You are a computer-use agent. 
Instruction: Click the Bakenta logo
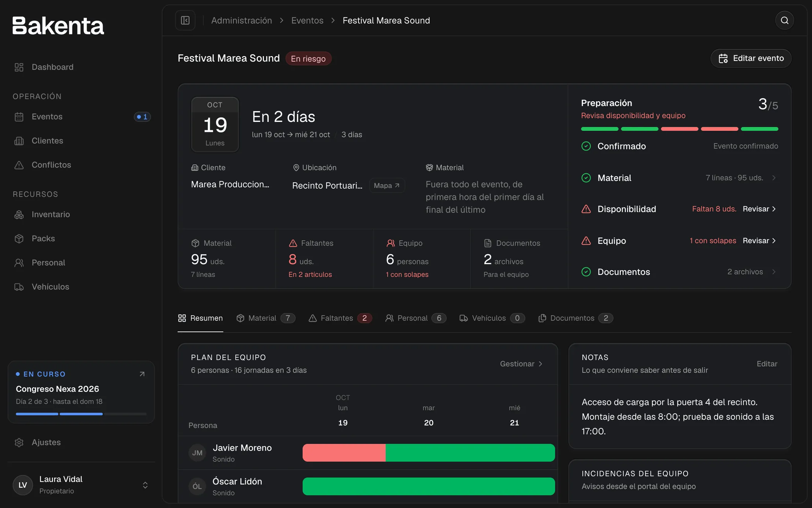pyautogui.click(x=58, y=26)
